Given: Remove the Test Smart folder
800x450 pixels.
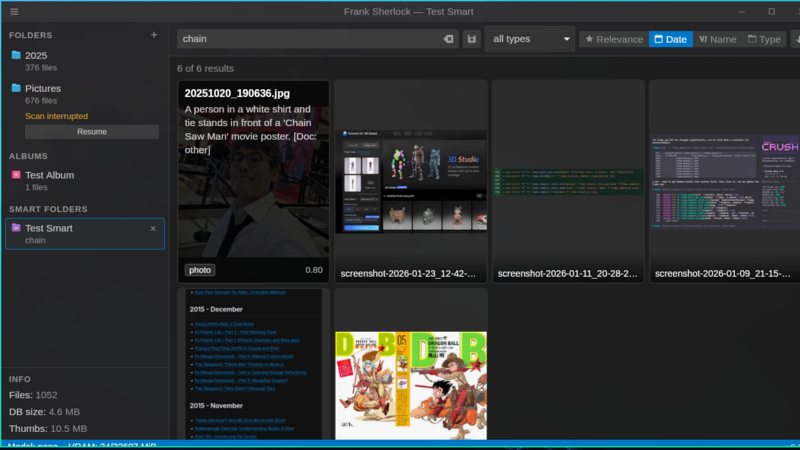Looking at the screenshot, I should 153,228.
